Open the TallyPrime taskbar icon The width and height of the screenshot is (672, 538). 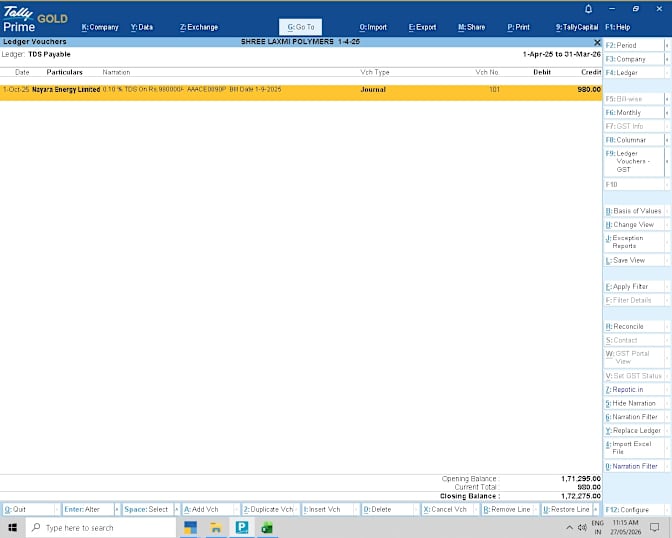click(242, 527)
